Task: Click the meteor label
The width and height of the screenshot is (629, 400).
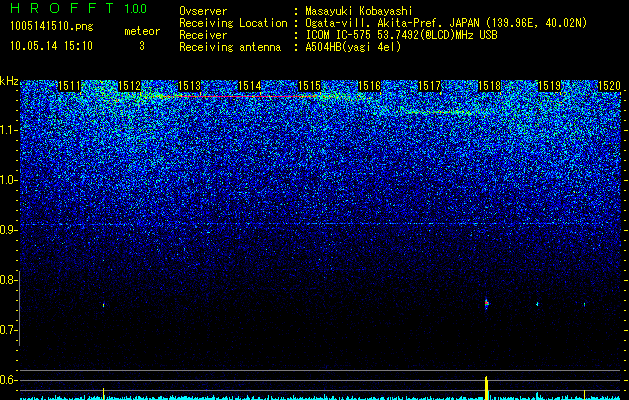Action: coord(142,31)
